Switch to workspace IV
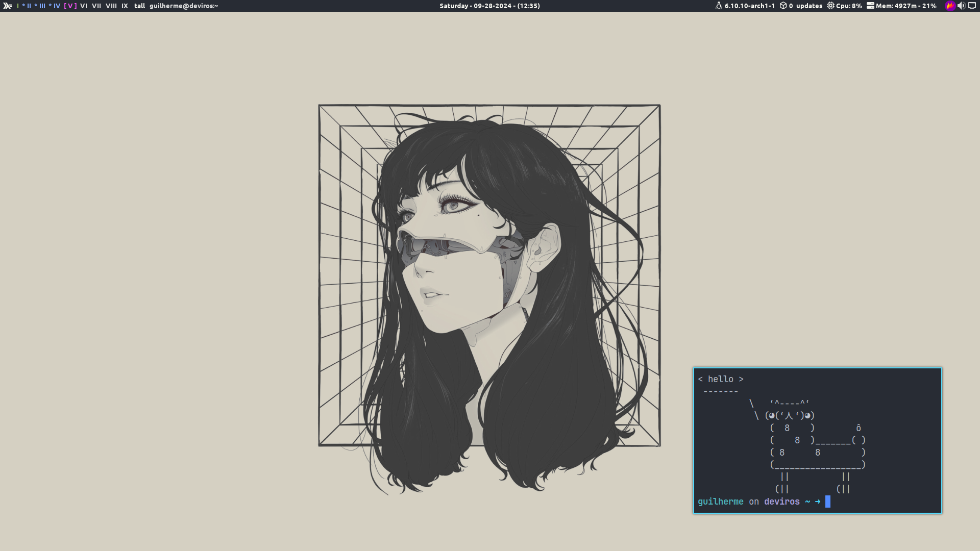This screenshot has height=551, width=980. tap(56, 6)
